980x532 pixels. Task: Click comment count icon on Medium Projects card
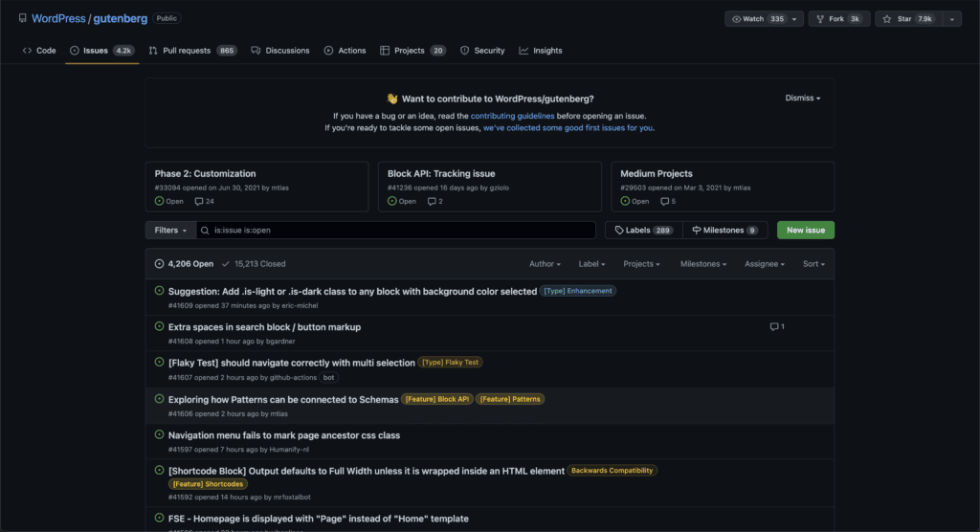(664, 201)
